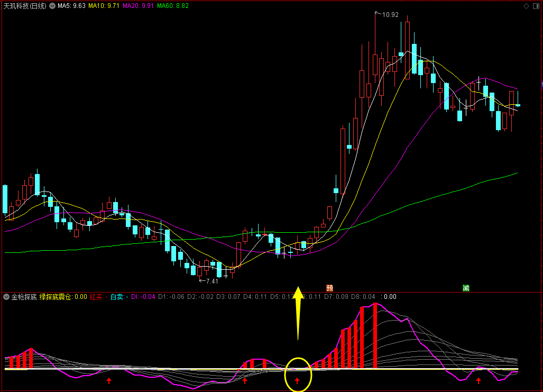Click the large yellow upward arrow
The image size is (543, 392).
pyautogui.click(x=298, y=313)
